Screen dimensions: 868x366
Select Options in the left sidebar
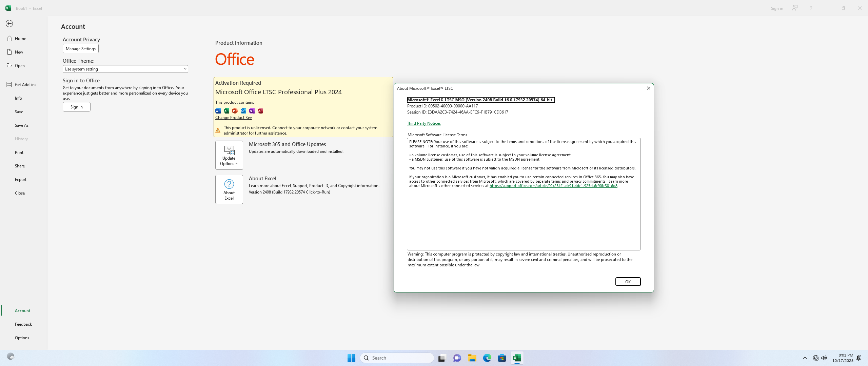(22, 338)
